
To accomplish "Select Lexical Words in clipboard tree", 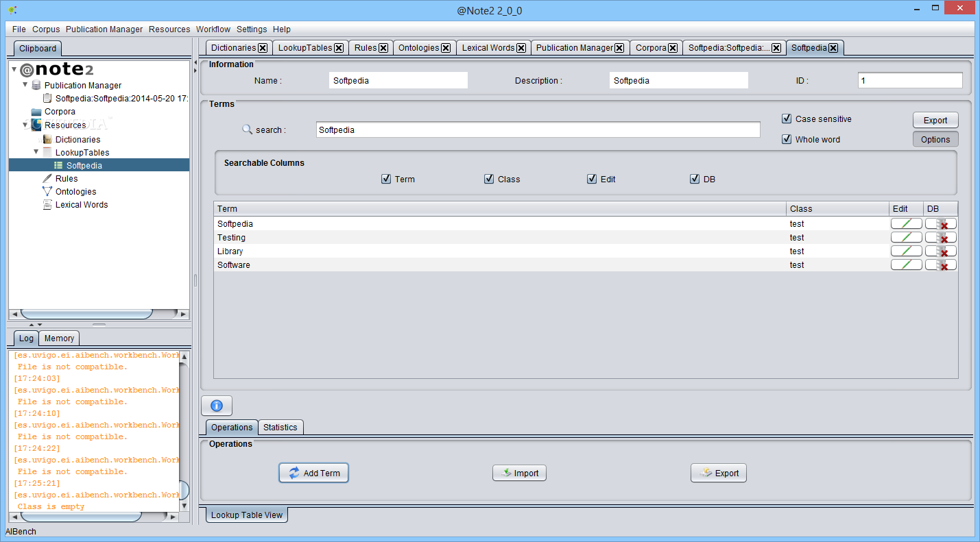I will point(82,205).
